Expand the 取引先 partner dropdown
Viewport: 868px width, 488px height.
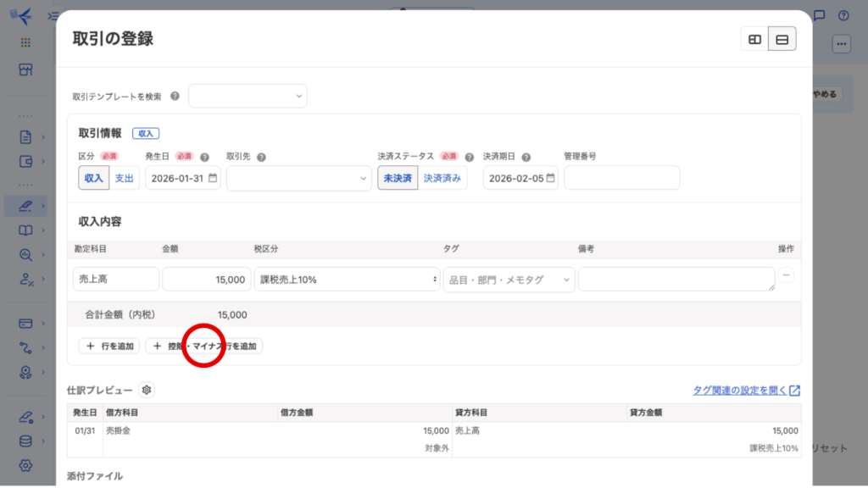[x=298, y=178]
